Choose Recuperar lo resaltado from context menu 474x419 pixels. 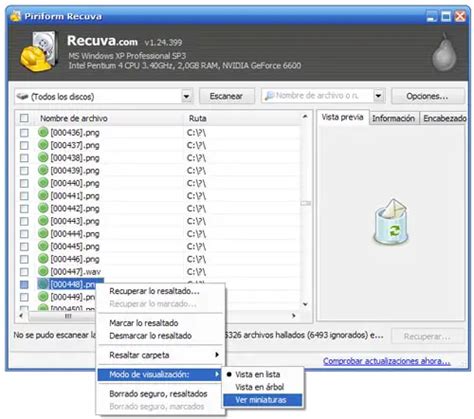(x=154, y=291)
